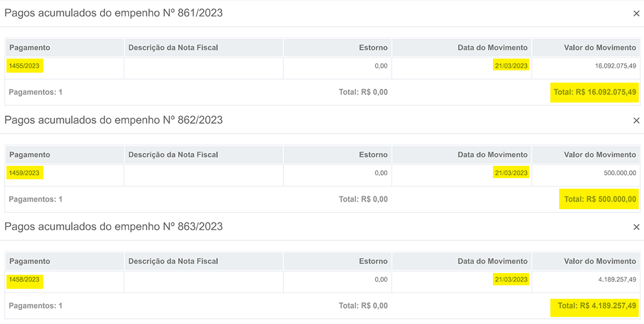Click Estorno column header in empenho 863 table
This screenshot has width=644, height=324.
pos(373,261)
